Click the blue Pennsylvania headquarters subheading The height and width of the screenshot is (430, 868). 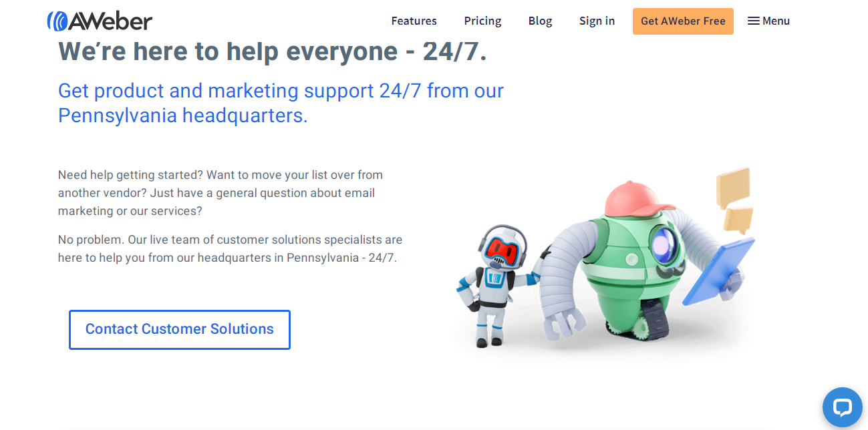pyautogui.click(x=281, y=103)
